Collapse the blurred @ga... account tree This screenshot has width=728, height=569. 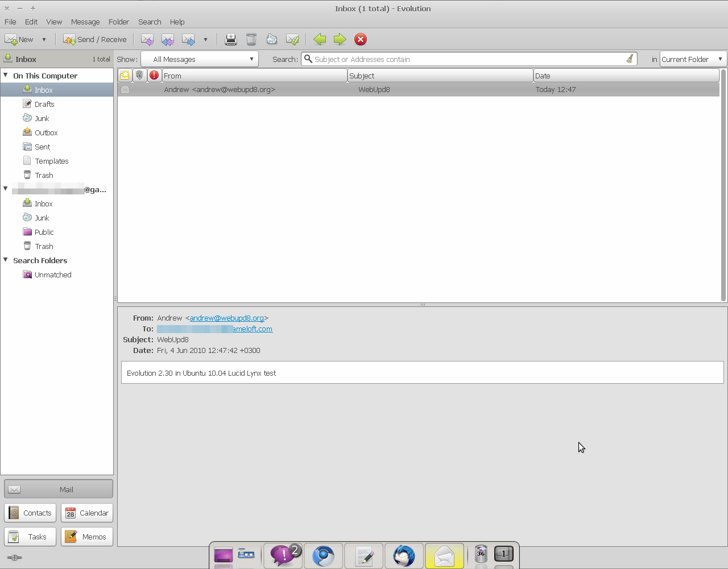6,188
